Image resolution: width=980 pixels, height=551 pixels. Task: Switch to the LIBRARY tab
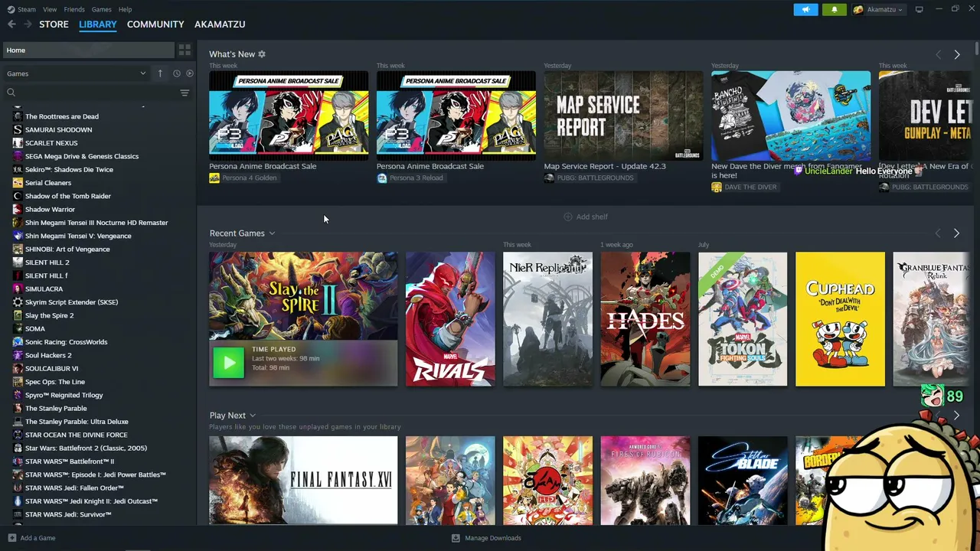click(x=98, y=24)
